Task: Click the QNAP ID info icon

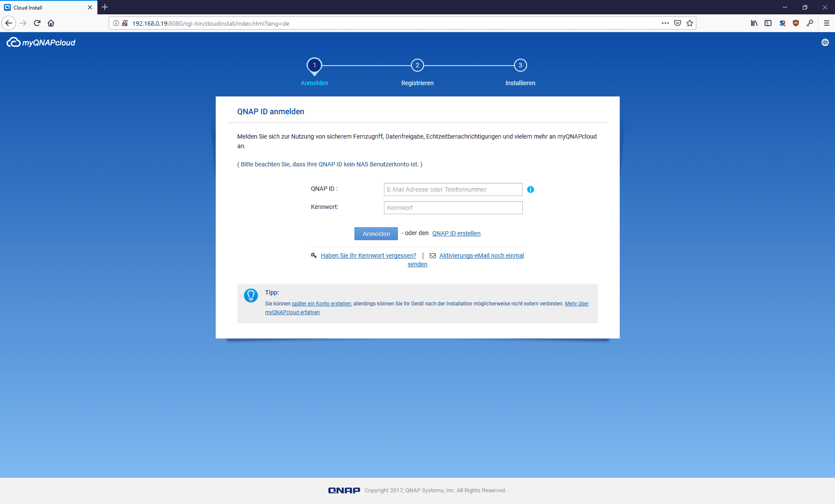Action: (530, 189)
